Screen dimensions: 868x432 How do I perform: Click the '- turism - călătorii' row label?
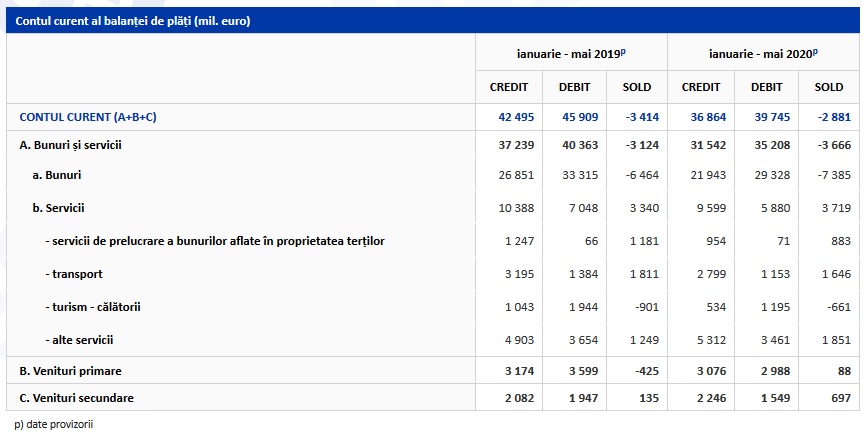[x=93, y=307]
